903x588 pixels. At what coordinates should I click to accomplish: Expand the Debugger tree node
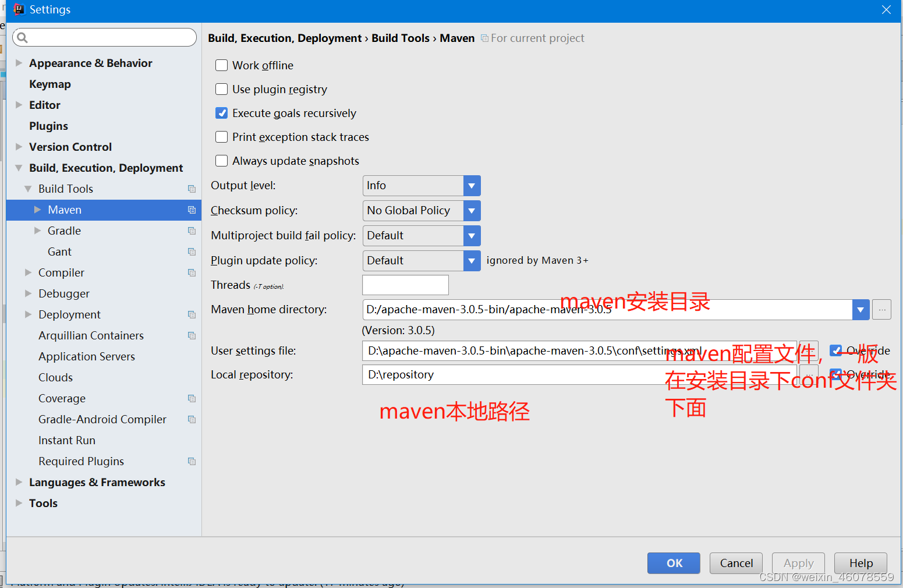point(28,293)
